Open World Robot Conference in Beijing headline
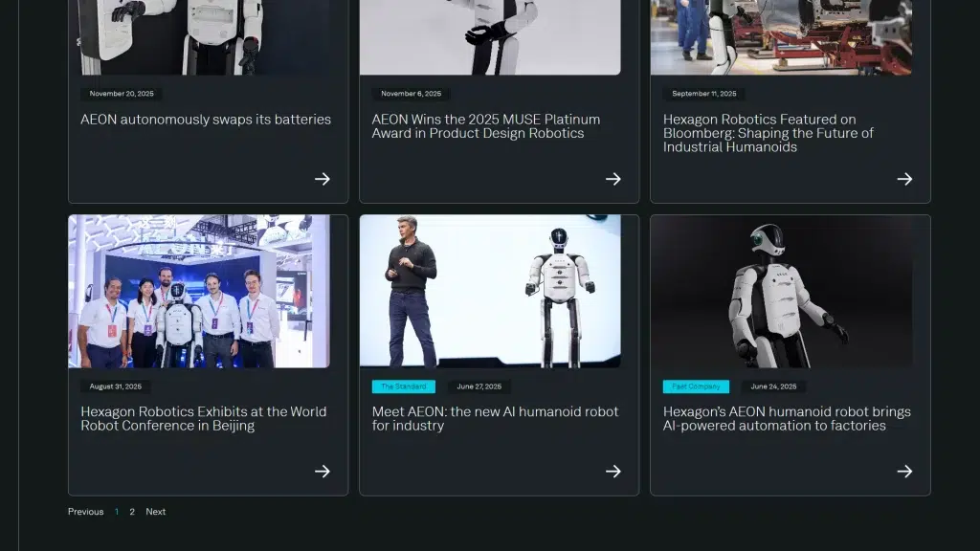 click(x=204, y=419)
